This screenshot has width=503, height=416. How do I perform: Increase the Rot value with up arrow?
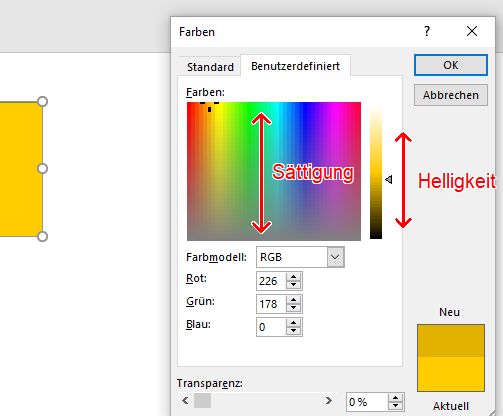pos(293,277)
